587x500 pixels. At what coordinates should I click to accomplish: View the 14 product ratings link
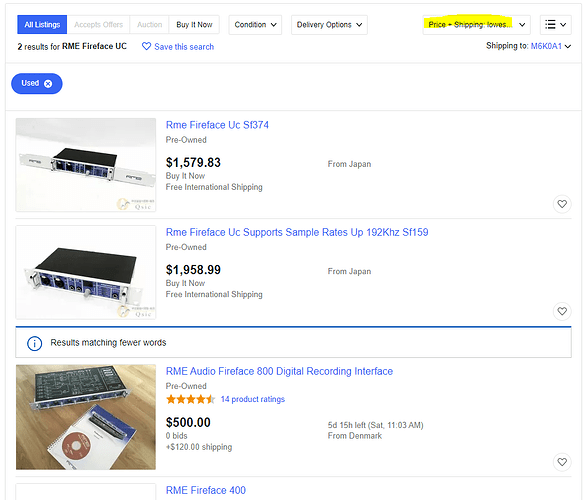click(x=253, y=399)
